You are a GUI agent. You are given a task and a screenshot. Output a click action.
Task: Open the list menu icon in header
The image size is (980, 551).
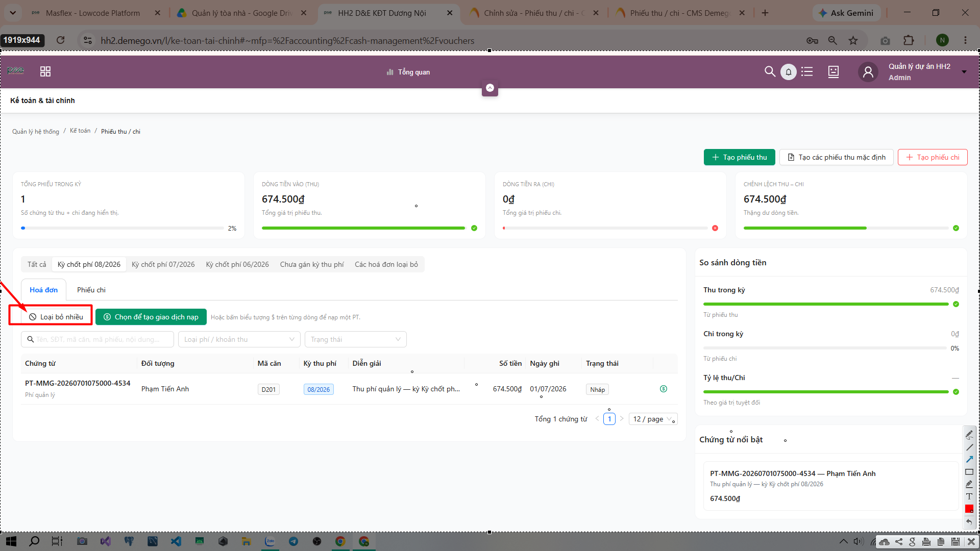tap(807, 71)
